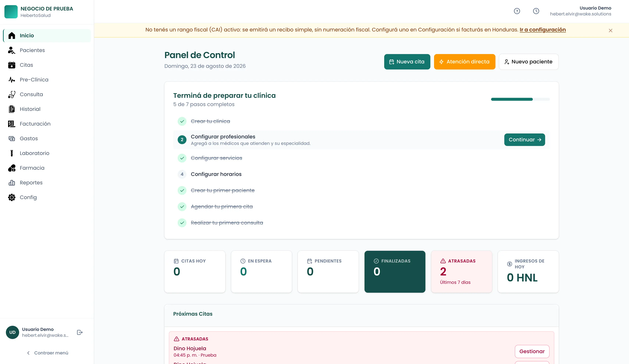
Task: Follow the Ir a configuración link
Action: point(543,30)
